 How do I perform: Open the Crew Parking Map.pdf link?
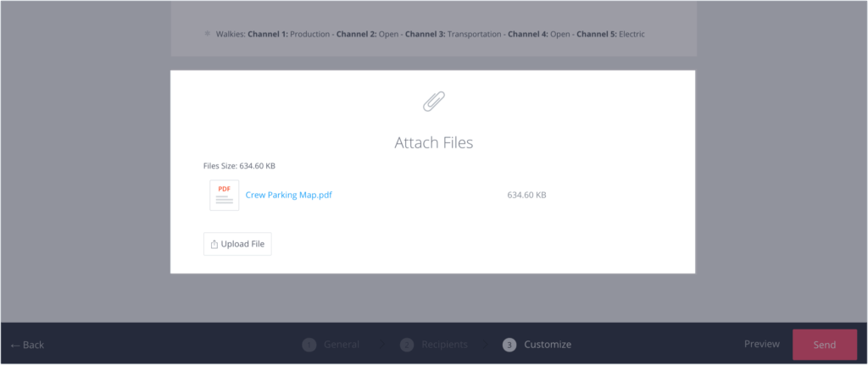tap(288, 195)
